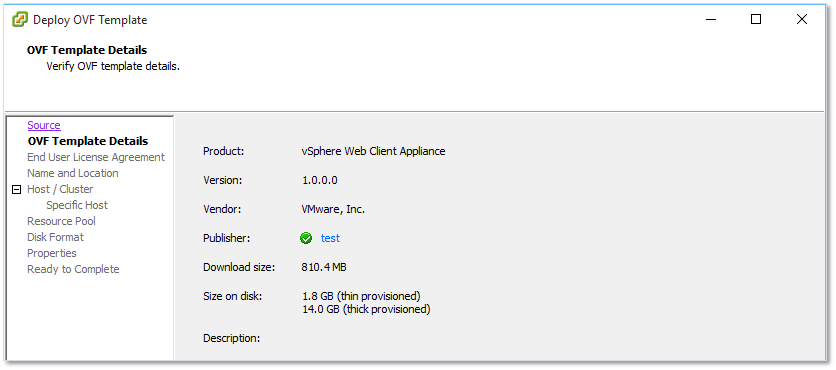The width and height of the screenshot is (836, 370).
Task: Click the thick provisioned size text
Action: point(366,309)
